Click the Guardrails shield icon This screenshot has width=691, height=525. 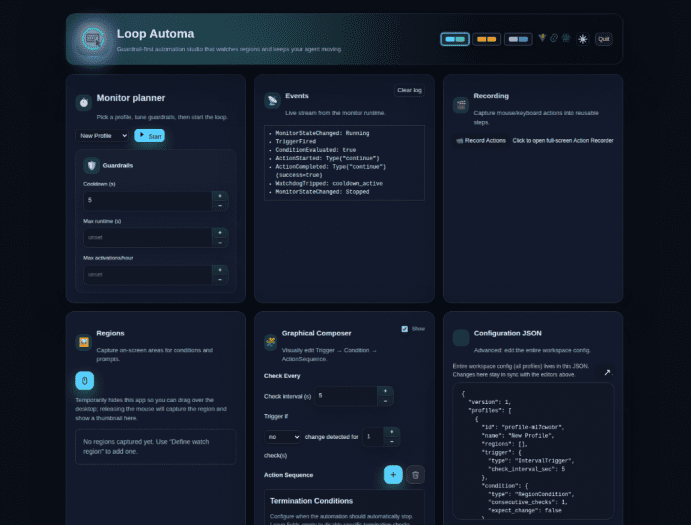[x=91, y=165]
